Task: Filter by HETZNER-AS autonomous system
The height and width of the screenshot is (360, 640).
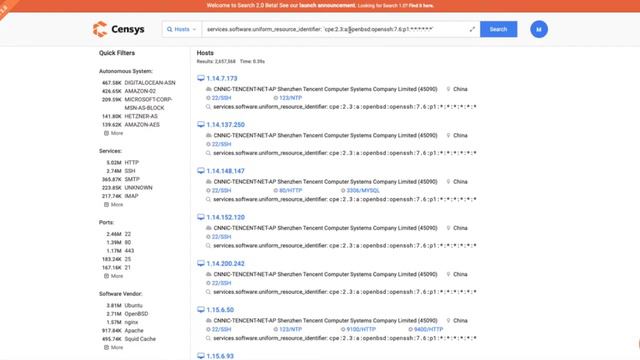Action: [141, 116]
